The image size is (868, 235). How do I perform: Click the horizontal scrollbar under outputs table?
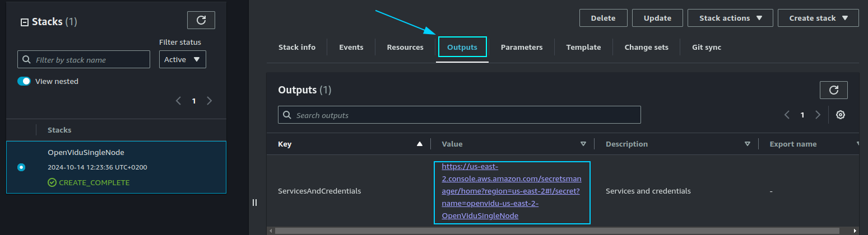[555, 230]
